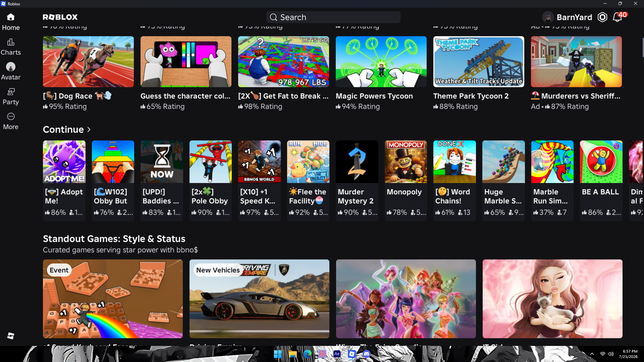Open the Murderers vs Sheriffs ad thumbnail
The width and height of the screenshot is (644, 362).
point(576,62)
